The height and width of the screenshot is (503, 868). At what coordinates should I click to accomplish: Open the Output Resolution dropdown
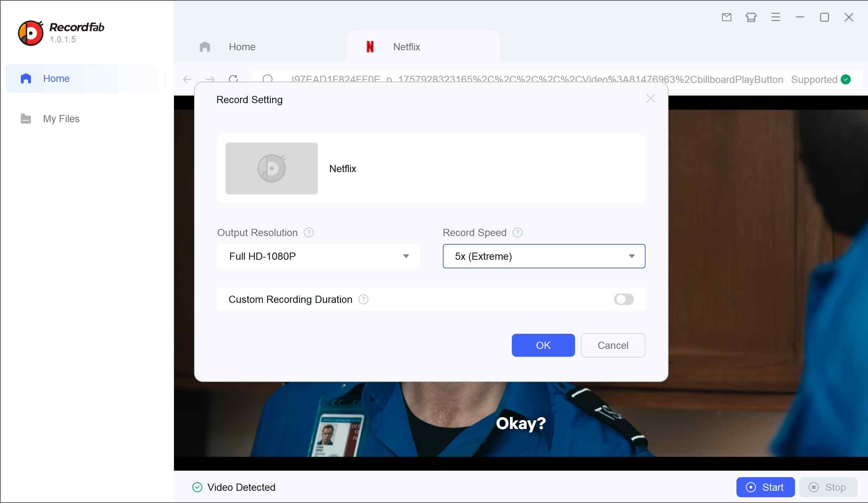[x=318, y=256]
